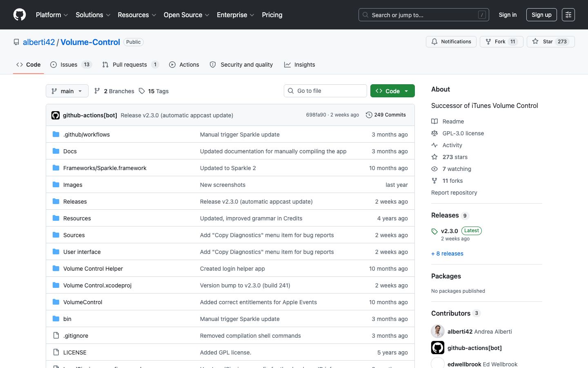The image size is (588, 368).
Task: View the 249 Commits history
Action: click(386, 115)
